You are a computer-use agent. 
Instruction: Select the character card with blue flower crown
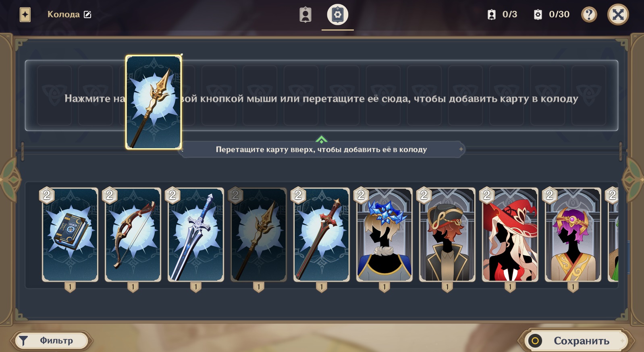click(384, 234)
